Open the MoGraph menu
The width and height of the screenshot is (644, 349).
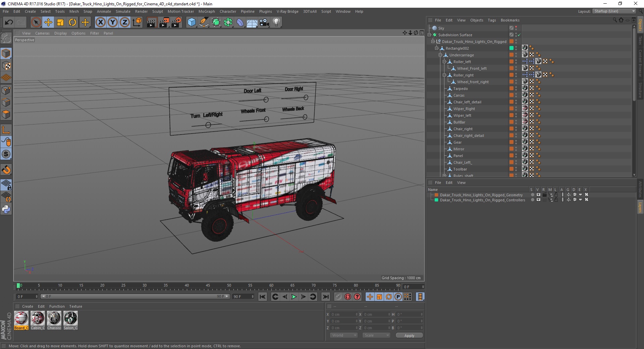coord(207,11)
